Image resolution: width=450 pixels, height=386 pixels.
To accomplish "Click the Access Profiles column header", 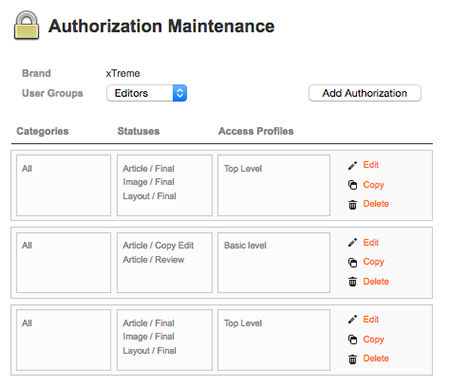I will (256, 131).
